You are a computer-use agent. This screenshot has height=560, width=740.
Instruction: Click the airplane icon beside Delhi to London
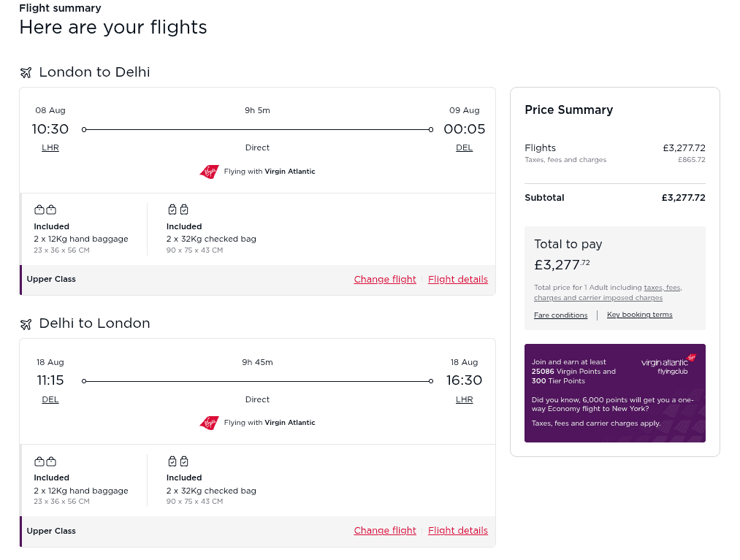tap(26, 323)
